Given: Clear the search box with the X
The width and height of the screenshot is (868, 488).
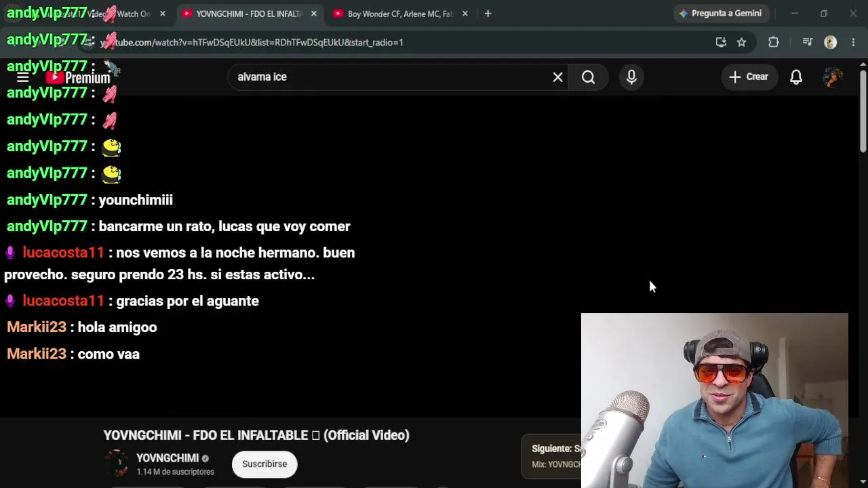Looking at the screenshot, I should [557, 77].
